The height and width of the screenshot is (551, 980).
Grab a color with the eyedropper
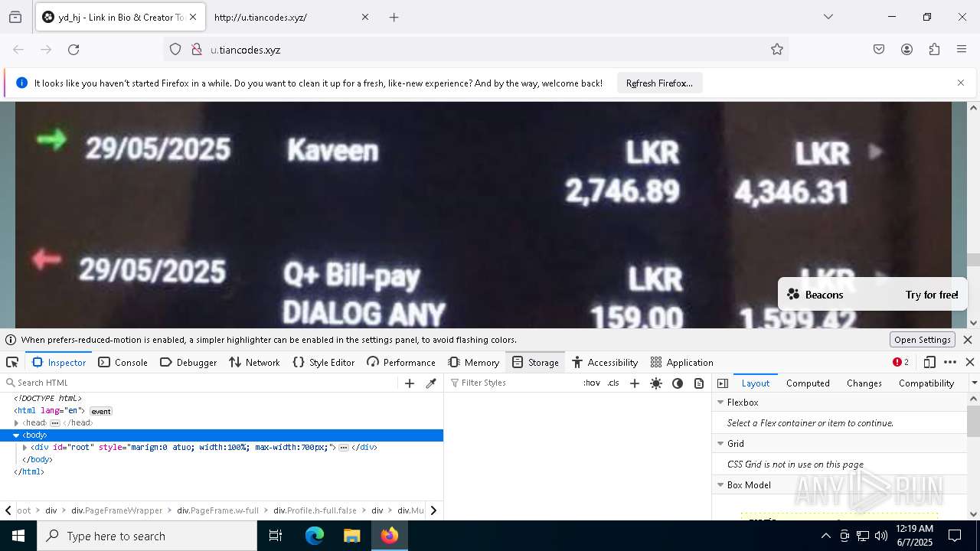coord(431,383)
